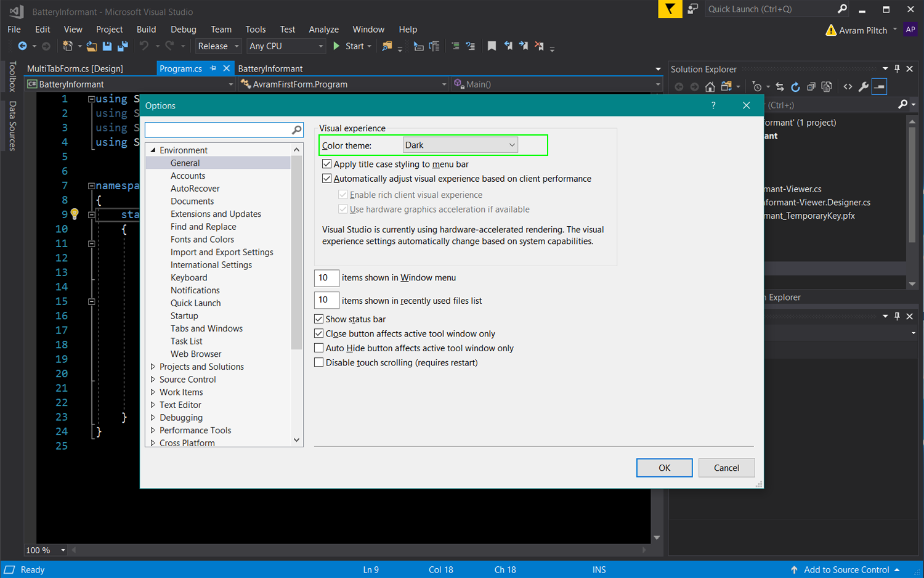The image size is (924, 578).
Task: Click the Options search box
Action: click(224, 129)
